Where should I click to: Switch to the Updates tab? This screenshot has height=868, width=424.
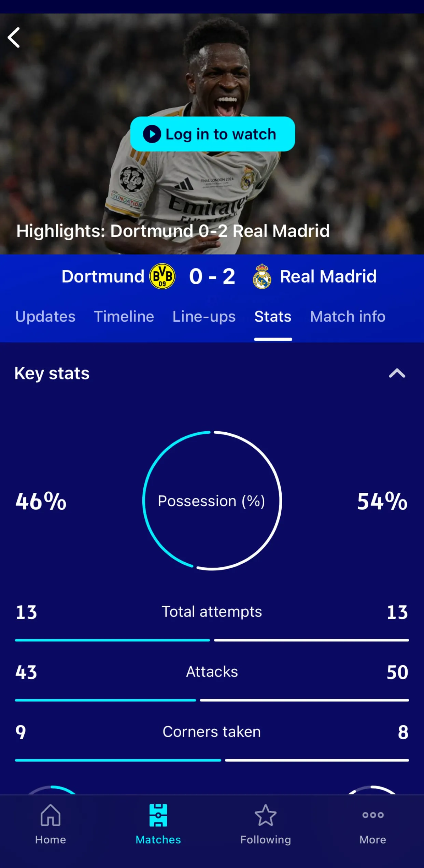pyautogui.click(x=45, y=317)
